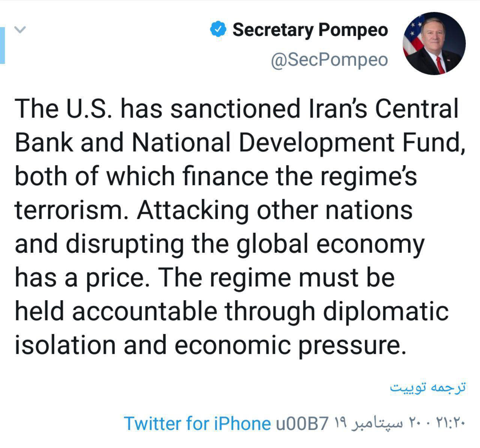Image resolution: width=480 pixels, height=448 pixels.
Task: Click the blue verified badge icon
Action: [x=218, y=30]
